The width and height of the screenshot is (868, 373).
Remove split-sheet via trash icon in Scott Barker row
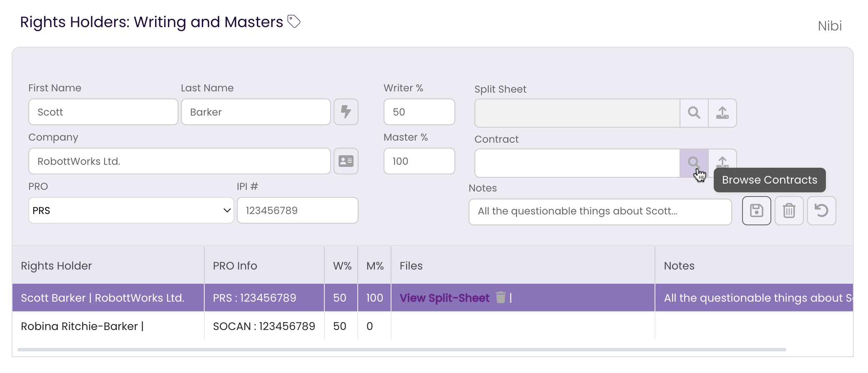point(501,297)
